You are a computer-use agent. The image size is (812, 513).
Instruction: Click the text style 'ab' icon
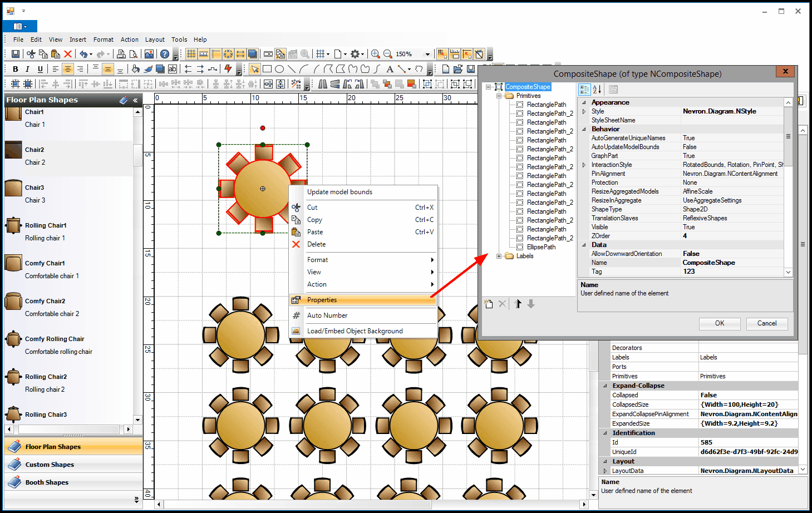(x=173, y=69)
